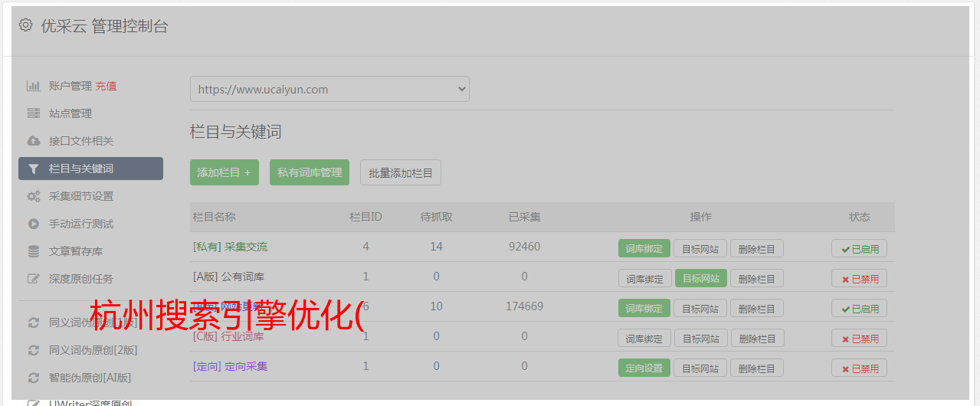Click the 栏目名称 column header

[214, 217]
